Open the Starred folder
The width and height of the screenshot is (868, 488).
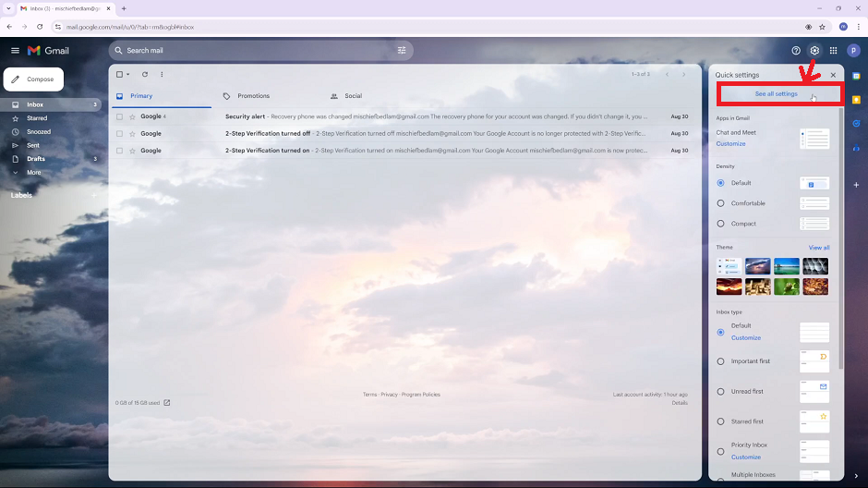pos(50,118)
